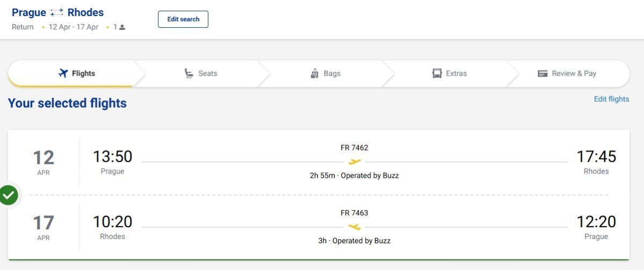Click the bus icon in Extras step
This screenshot has height=270, width=644.
(437, 73)
